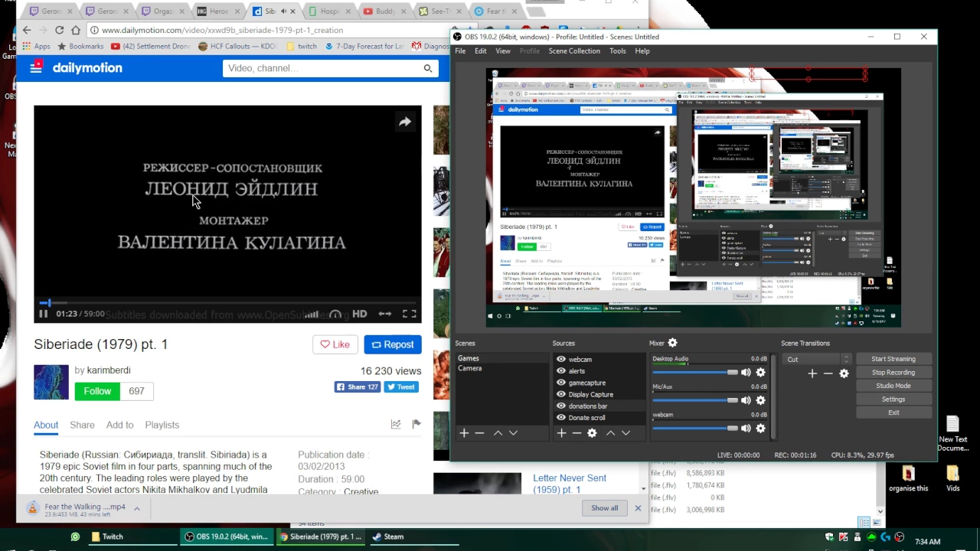Toggle visibility of the alerts source
Image resolution: width=980 pixels, height=551 pixels.
click(561, 371)
